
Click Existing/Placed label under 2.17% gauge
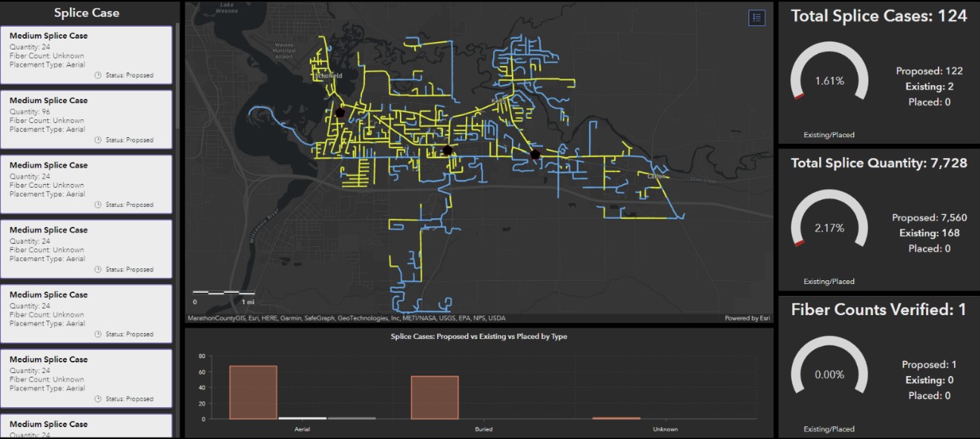coord(829,282)
